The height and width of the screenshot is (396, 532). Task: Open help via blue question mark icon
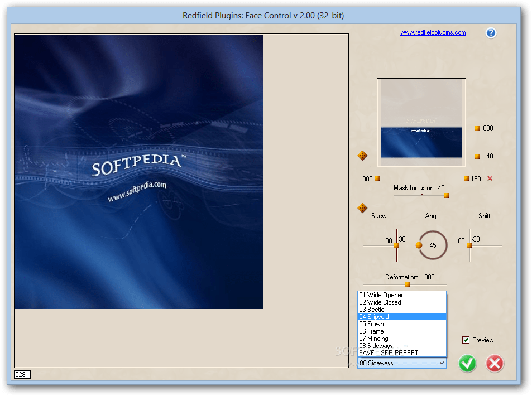(x=491, y=33)
